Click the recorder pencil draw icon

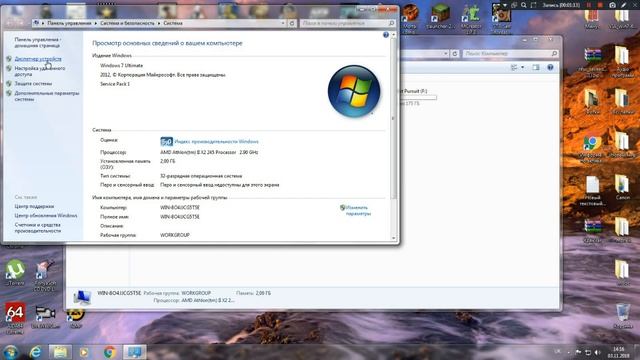[624, 5]
